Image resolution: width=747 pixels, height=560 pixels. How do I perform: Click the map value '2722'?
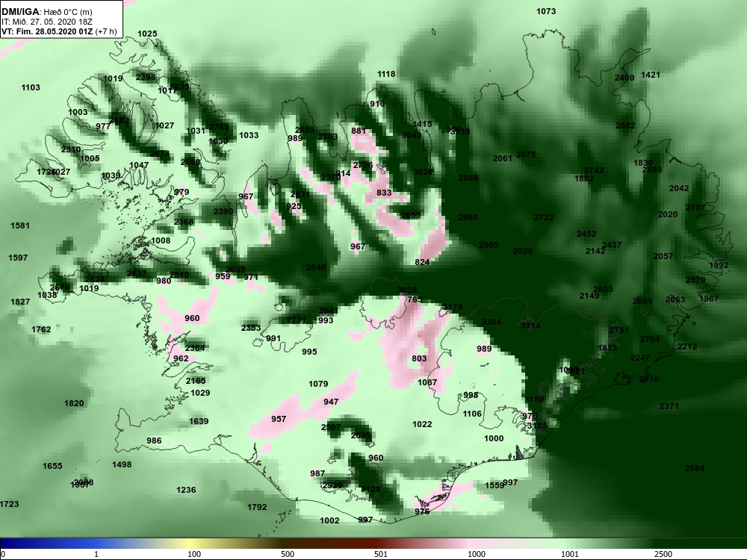[x=544, y=217]
